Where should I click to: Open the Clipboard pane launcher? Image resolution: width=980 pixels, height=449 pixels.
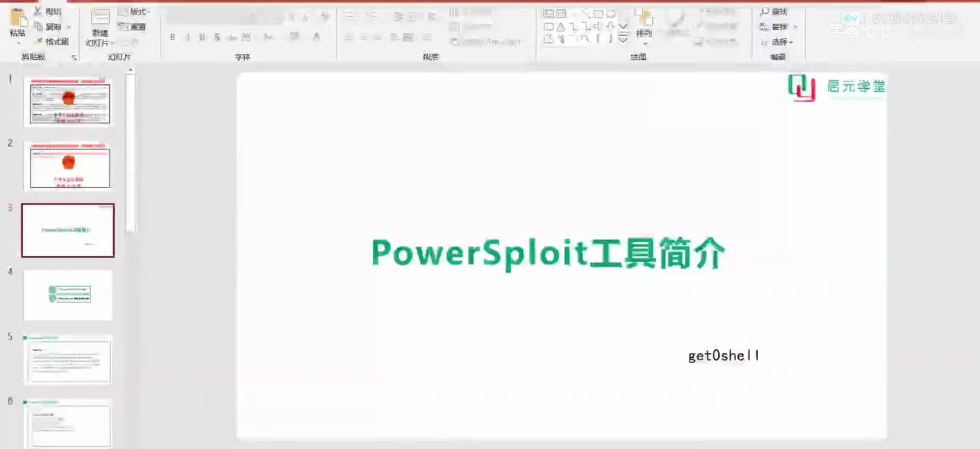click(x=74, y=57)
